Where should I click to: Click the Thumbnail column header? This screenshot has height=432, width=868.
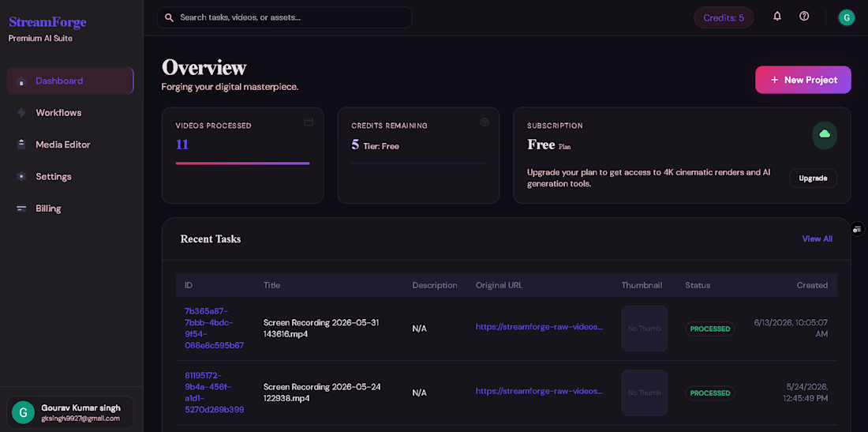pos(642,285)
